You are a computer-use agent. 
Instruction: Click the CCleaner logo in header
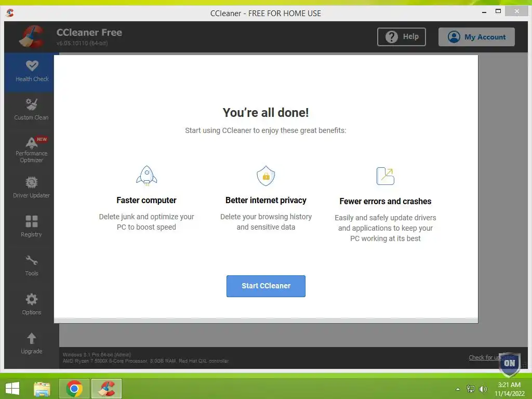[32, 37]
